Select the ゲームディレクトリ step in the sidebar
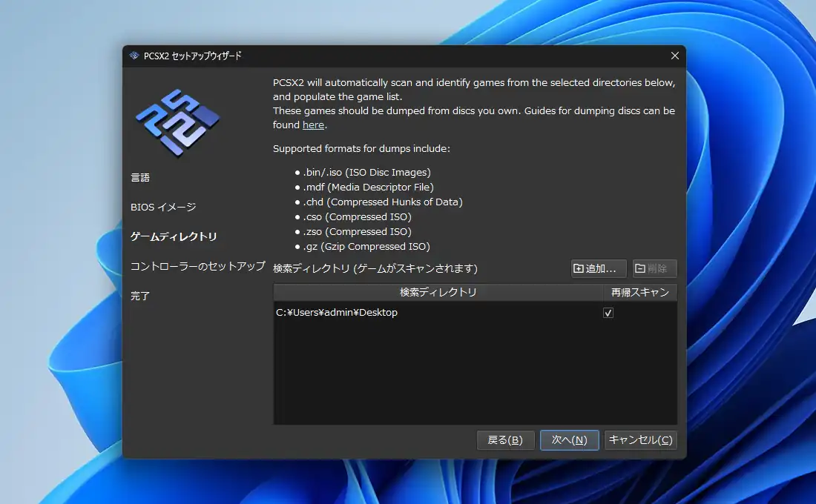Image resolution: width=816 pixels, height=504 pixels. (x=174, y=236)
